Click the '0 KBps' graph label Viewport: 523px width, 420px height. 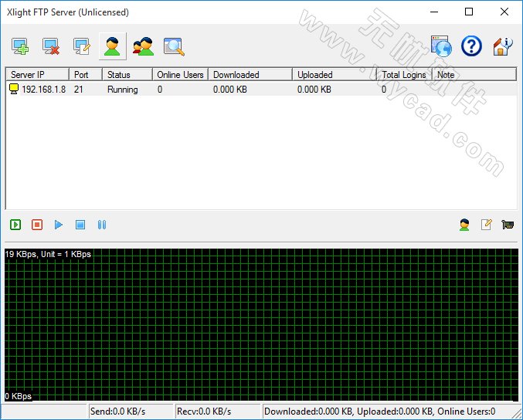[19, 396]
